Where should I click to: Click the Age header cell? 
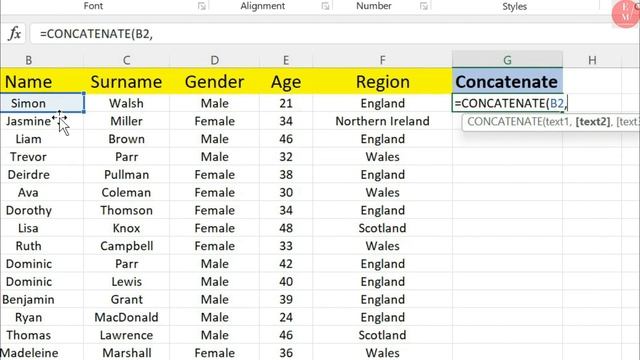pos(286,82)
